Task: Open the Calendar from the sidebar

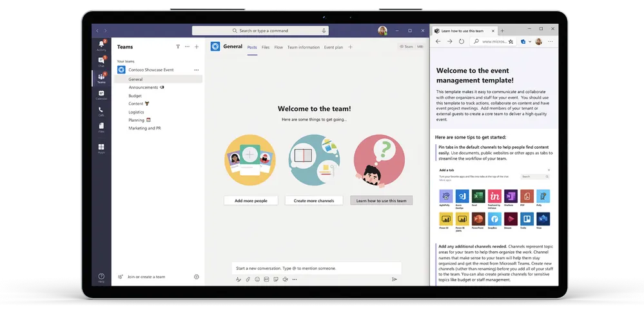Action: (x=101, y=95)
